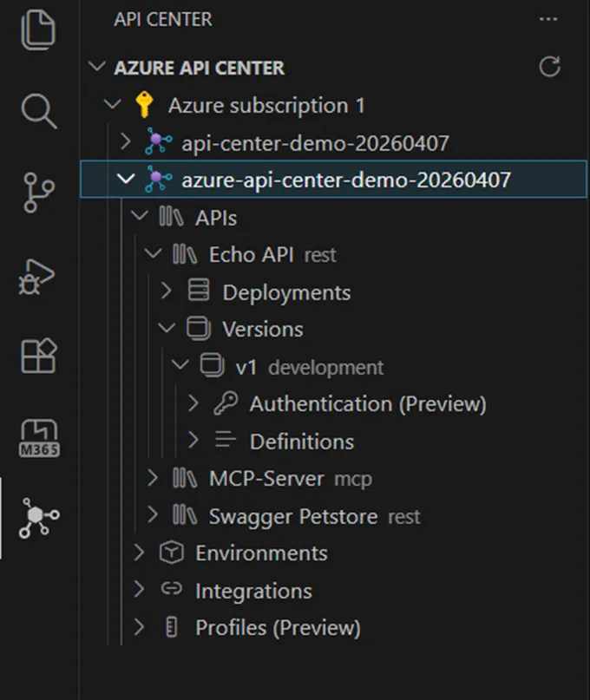590x700 pixels.
Task: Click the Definitions tree item
Action: [301, 442]
